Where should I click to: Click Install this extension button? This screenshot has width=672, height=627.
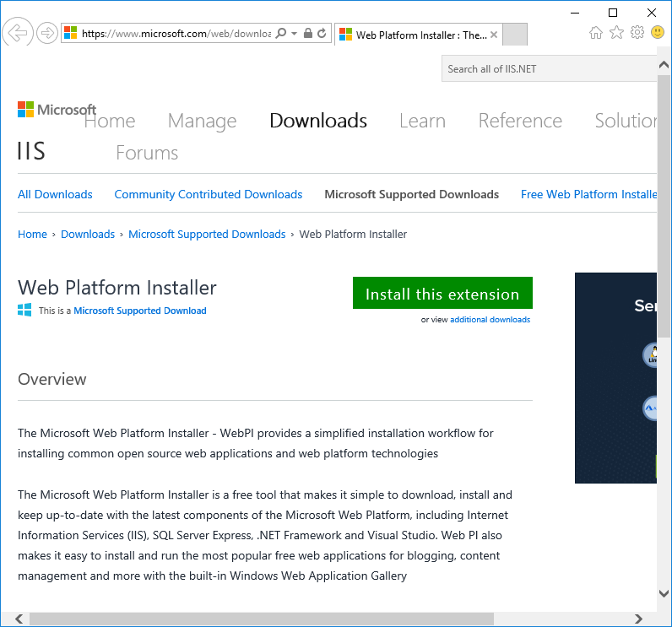click(x=442, y=293)
